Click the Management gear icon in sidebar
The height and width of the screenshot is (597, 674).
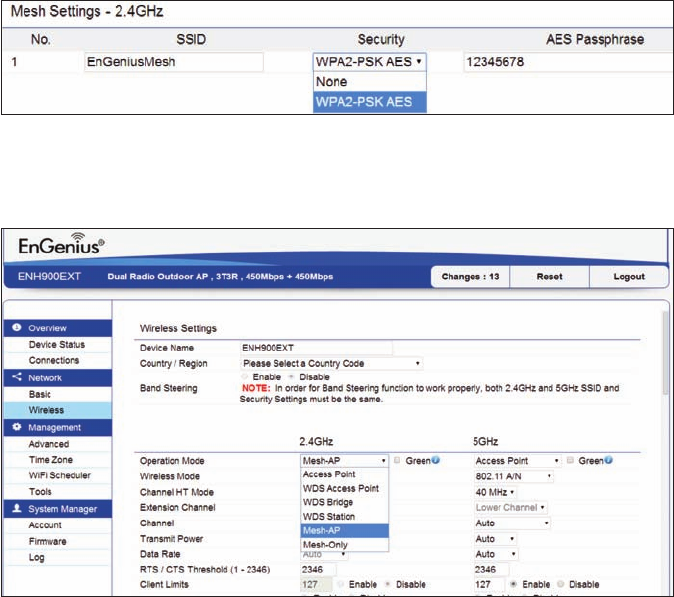17,427
